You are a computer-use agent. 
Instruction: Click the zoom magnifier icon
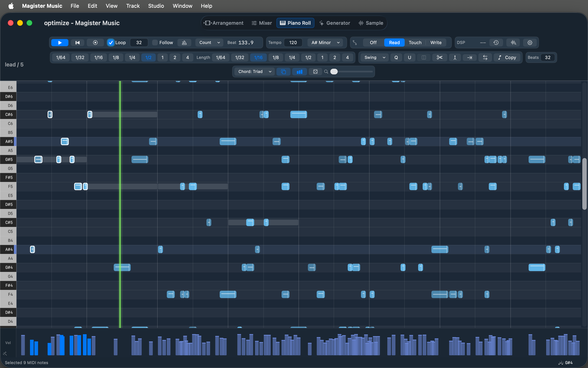click(326, 72)
